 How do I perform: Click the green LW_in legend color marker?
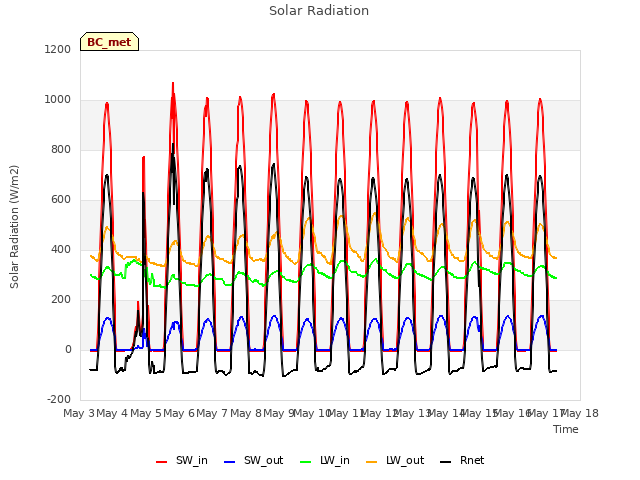(306, 462)
